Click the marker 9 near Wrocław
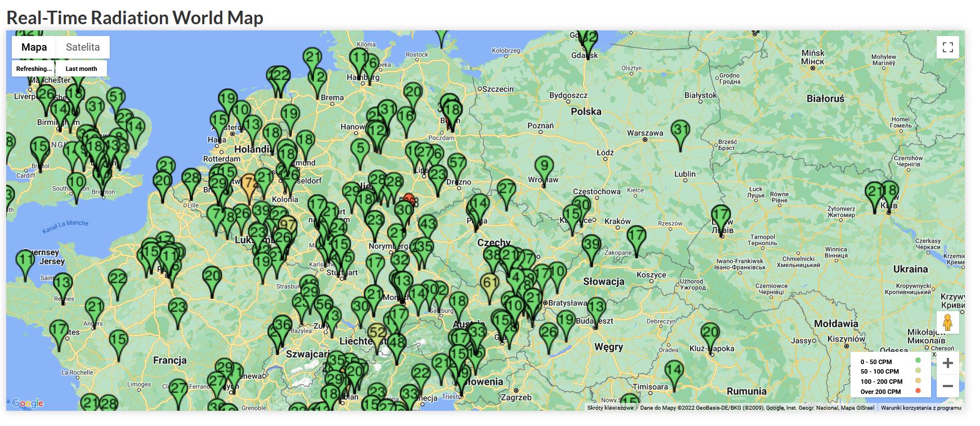Image resolution: width=980 pixels, height=426 pixels. click(544, 168)
